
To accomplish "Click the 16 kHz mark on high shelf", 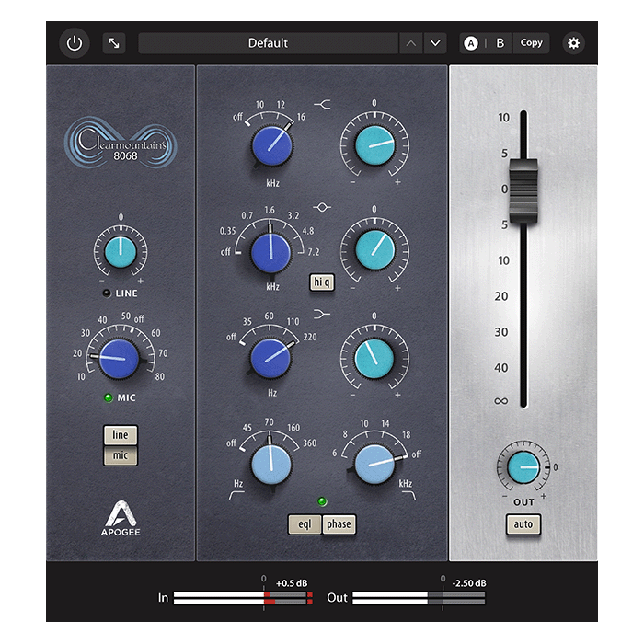I will (301, 117).
